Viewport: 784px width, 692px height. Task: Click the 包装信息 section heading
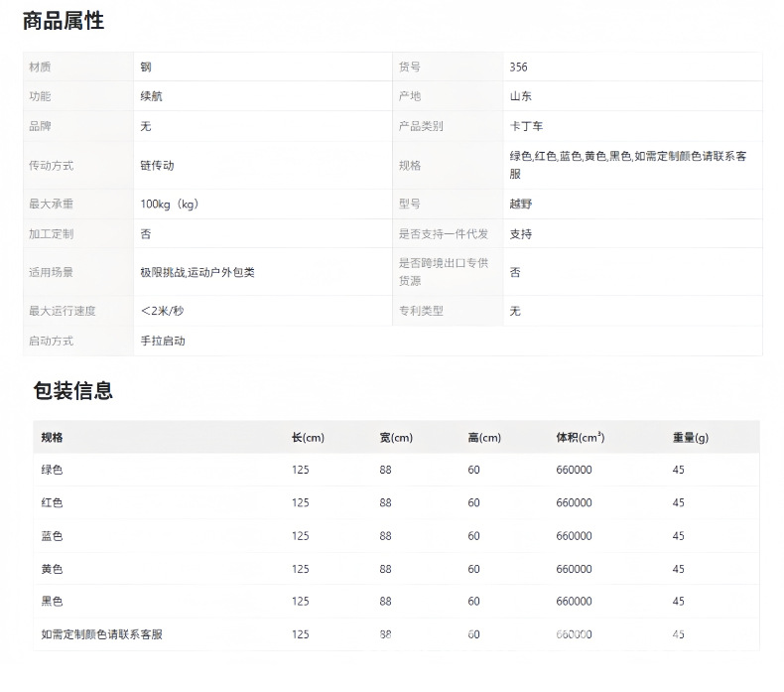pos(73,391)
